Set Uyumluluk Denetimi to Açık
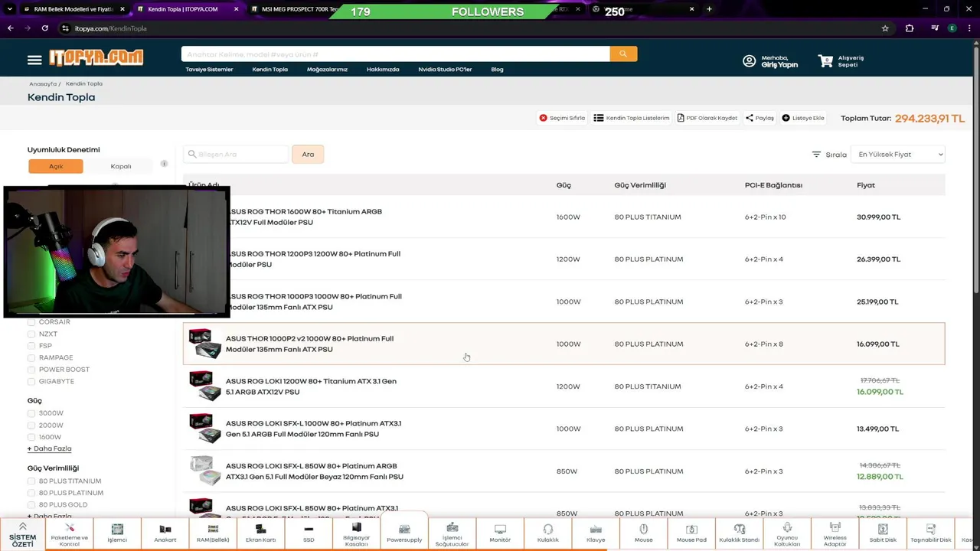 tap(56, 166)
